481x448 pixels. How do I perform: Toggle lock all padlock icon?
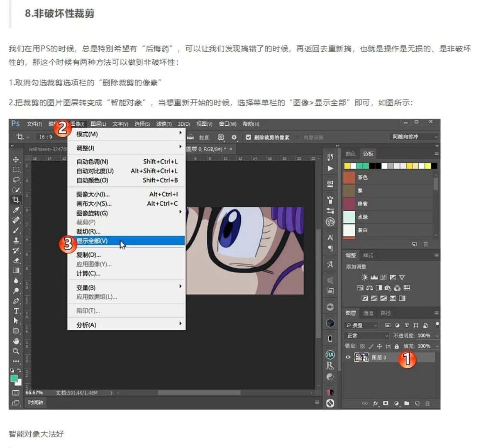pos(396,346)
